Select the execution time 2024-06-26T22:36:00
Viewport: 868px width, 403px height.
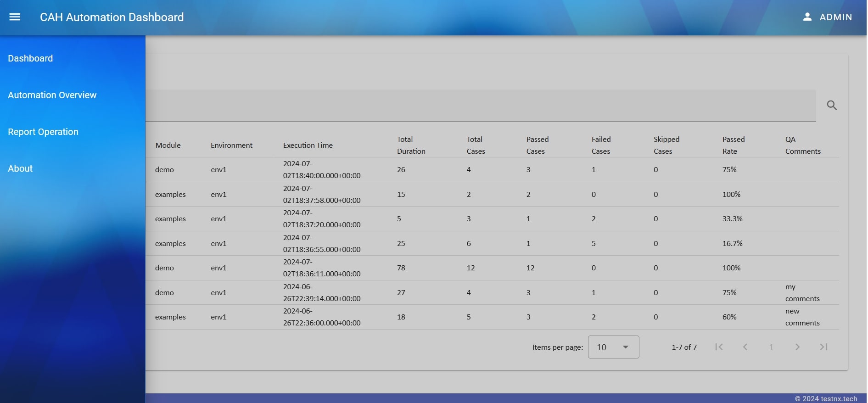[x=322, y=317]
